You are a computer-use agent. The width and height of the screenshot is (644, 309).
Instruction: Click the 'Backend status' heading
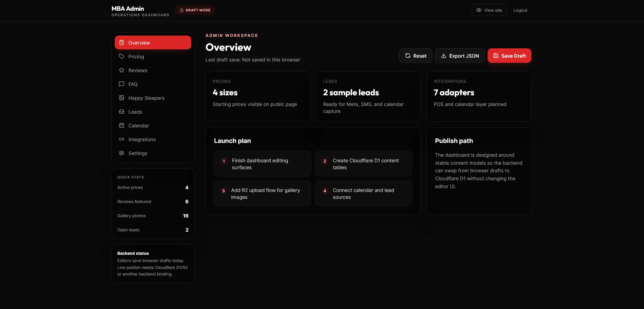tap(133, 253)
